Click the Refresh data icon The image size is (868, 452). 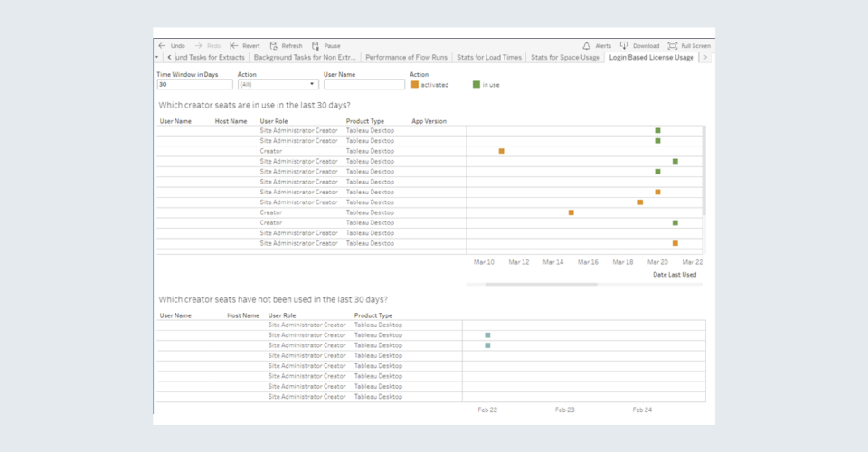click(x=274, y=45)
